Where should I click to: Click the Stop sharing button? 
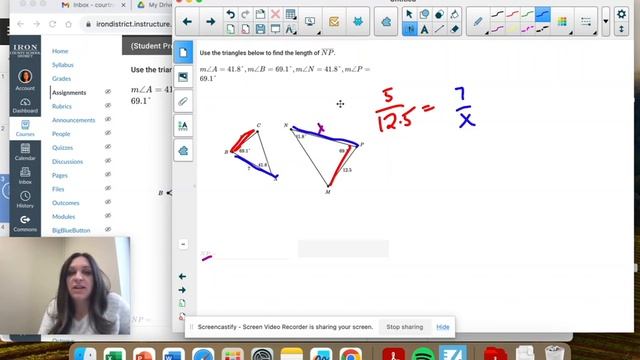[x=404, y=327]
